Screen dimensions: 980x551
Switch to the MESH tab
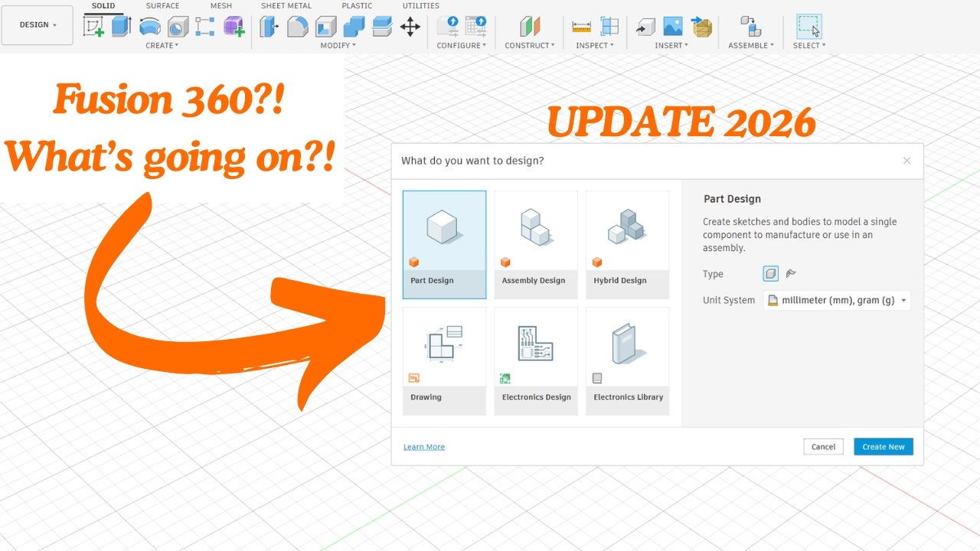coord(220,6)
